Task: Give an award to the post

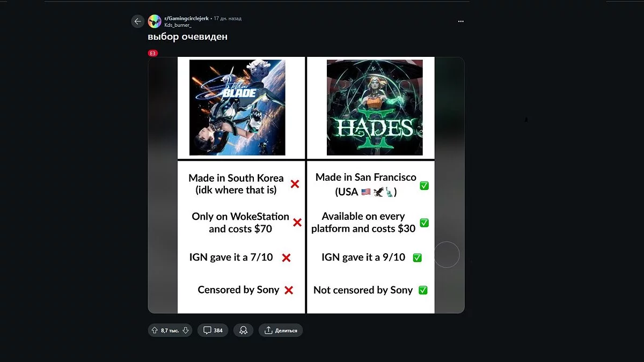Action: point(243,330)
